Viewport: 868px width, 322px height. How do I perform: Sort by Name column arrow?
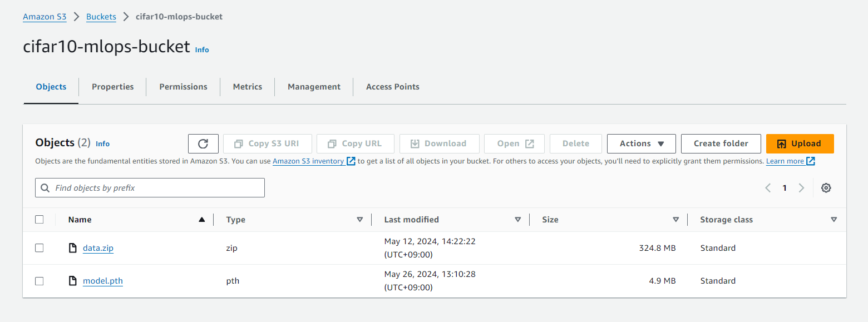[x=202, y=220]
